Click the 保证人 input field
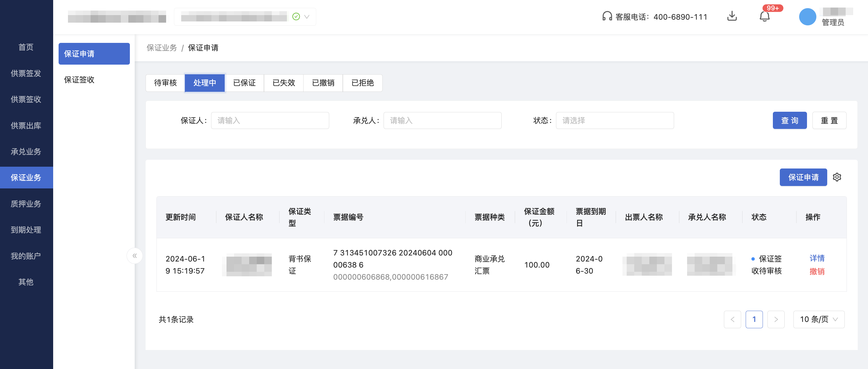Screen dimensions: 868x369 [x=270, y=120]
